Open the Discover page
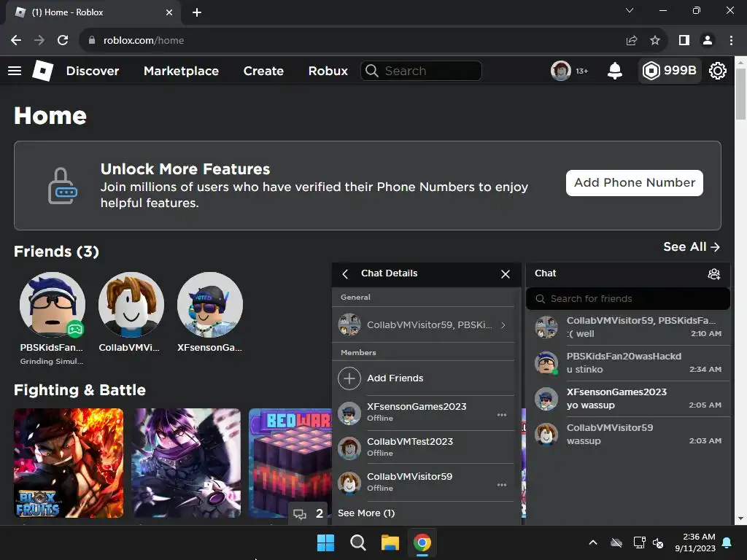 tap(93, 71)
